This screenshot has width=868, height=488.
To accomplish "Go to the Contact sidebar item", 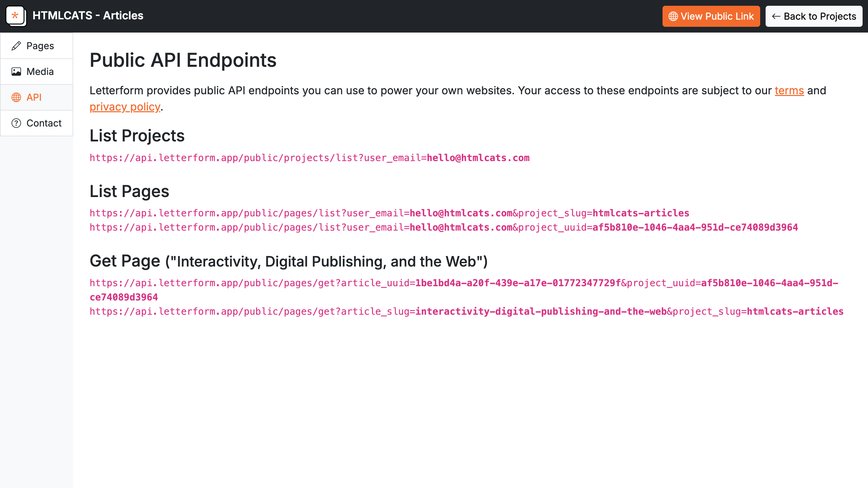I will click(x=44, y=123).
